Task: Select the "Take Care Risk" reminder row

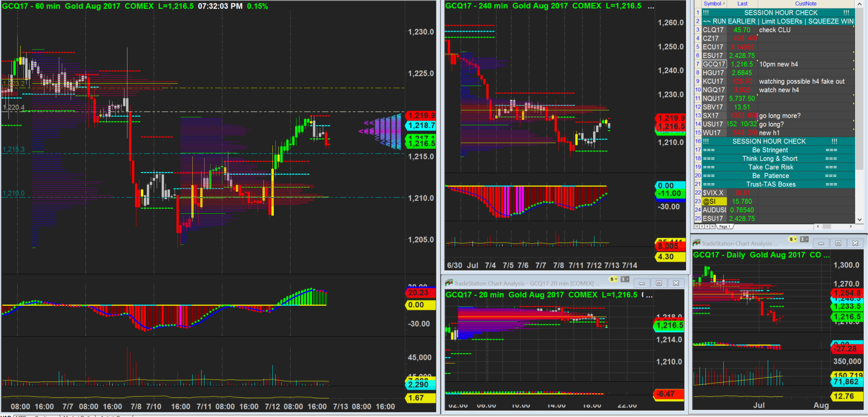Action: point(779,167)
